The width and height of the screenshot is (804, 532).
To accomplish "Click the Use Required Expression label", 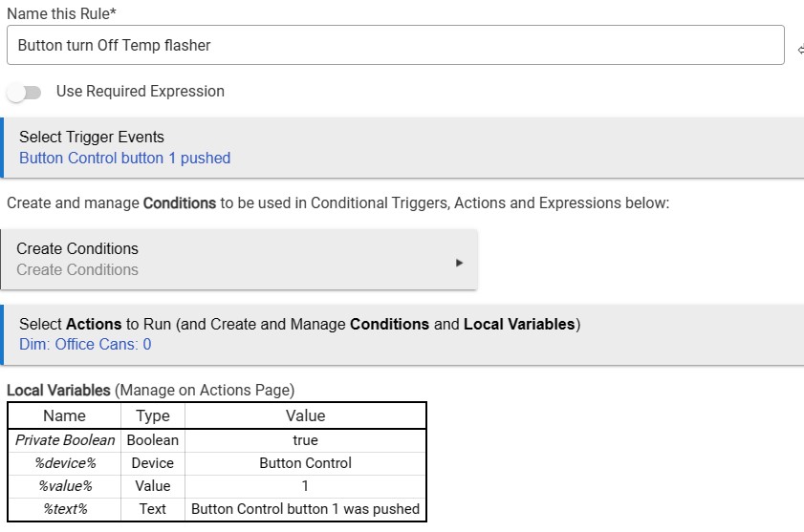I will [141, 92].
